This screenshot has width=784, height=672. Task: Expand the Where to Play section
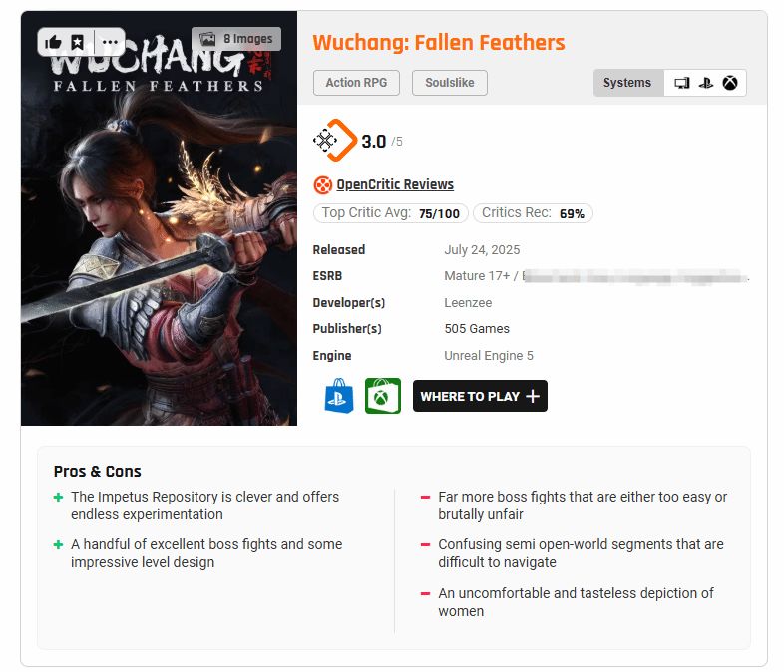pyautogui.click(x=480, y=396)
